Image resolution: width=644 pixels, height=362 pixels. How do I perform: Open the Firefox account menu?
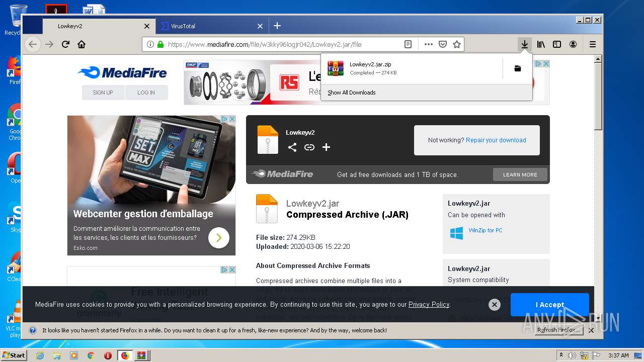573,44
